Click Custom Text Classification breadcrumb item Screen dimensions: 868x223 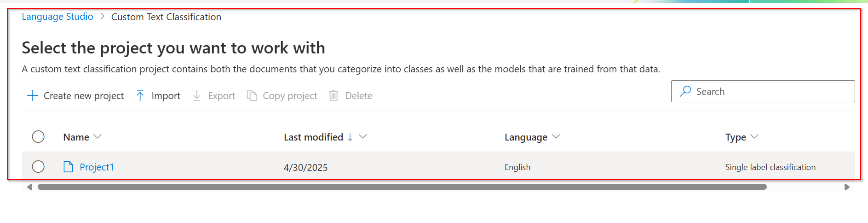(166, 17)
